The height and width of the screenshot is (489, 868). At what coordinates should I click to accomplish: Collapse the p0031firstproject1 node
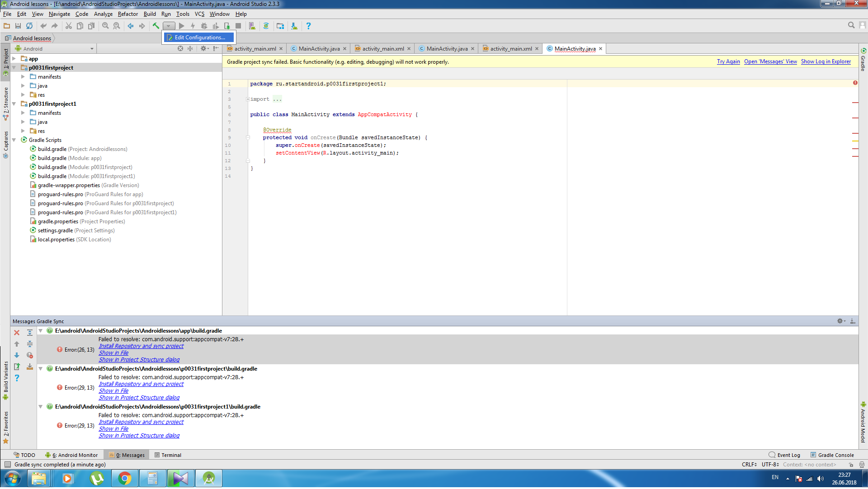14,104
